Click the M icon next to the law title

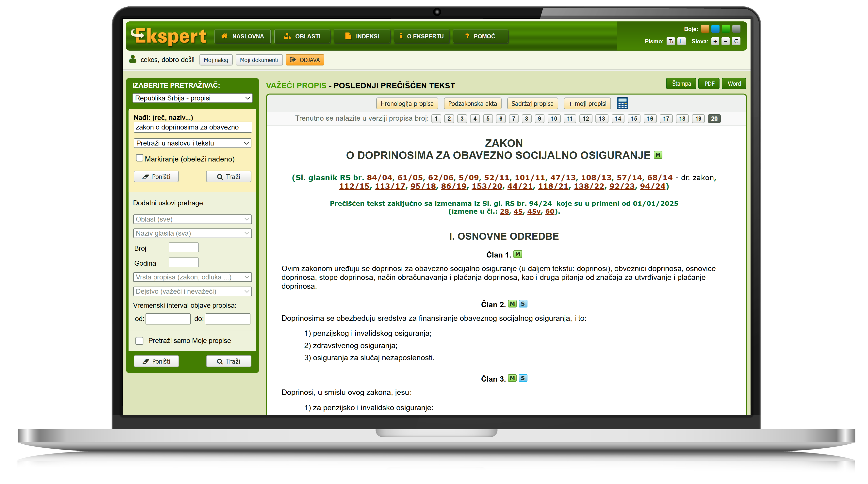[658, 155]
